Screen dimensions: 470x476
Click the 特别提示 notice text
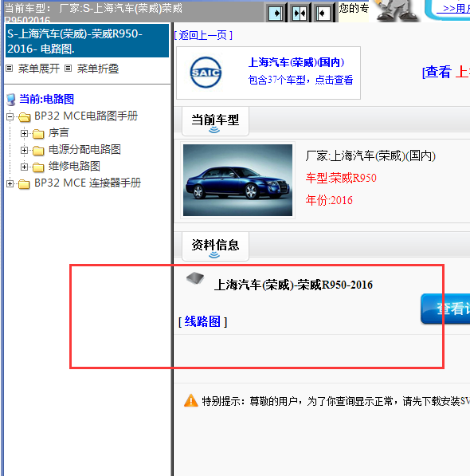pos(335,401)
